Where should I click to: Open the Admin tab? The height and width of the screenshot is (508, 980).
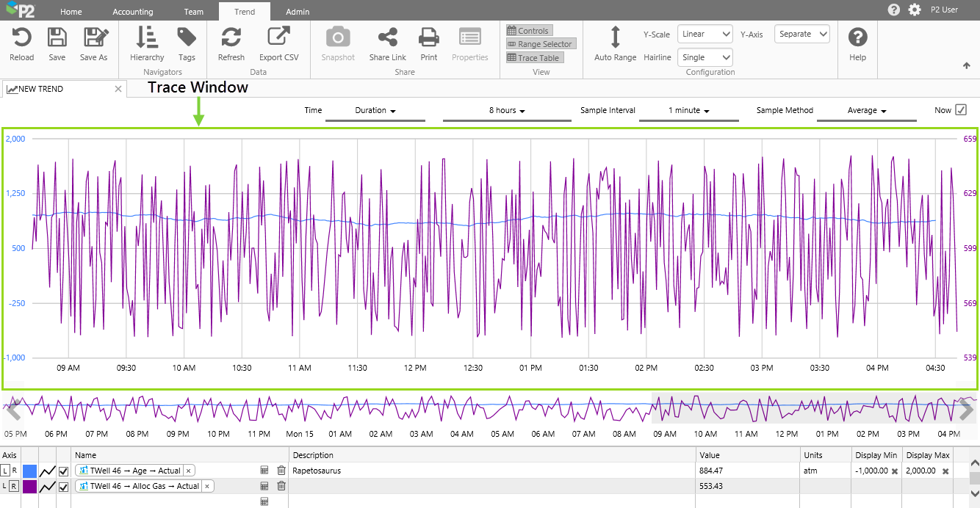click(x=298, y=12)
